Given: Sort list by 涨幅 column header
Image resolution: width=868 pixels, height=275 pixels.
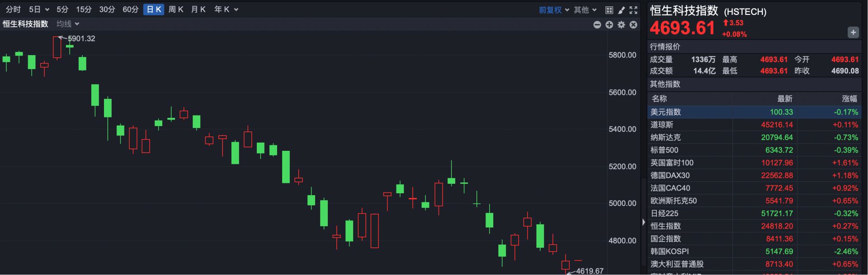Looking at the screenshot, I should [x=849, y=99].
